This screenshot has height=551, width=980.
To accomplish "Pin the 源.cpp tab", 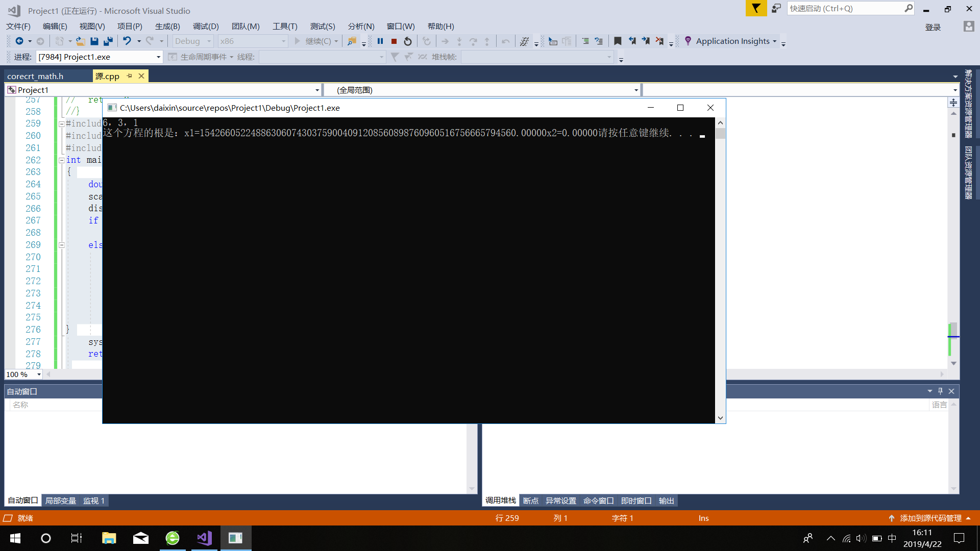I will pyautogui.click(x=129, y=76).
